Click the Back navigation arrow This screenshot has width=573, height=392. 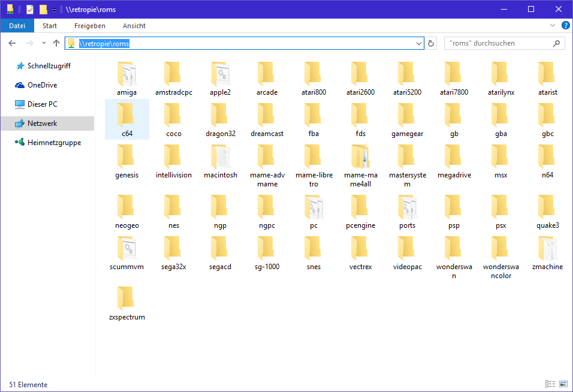pyautogui.click(x=12, y=43)
